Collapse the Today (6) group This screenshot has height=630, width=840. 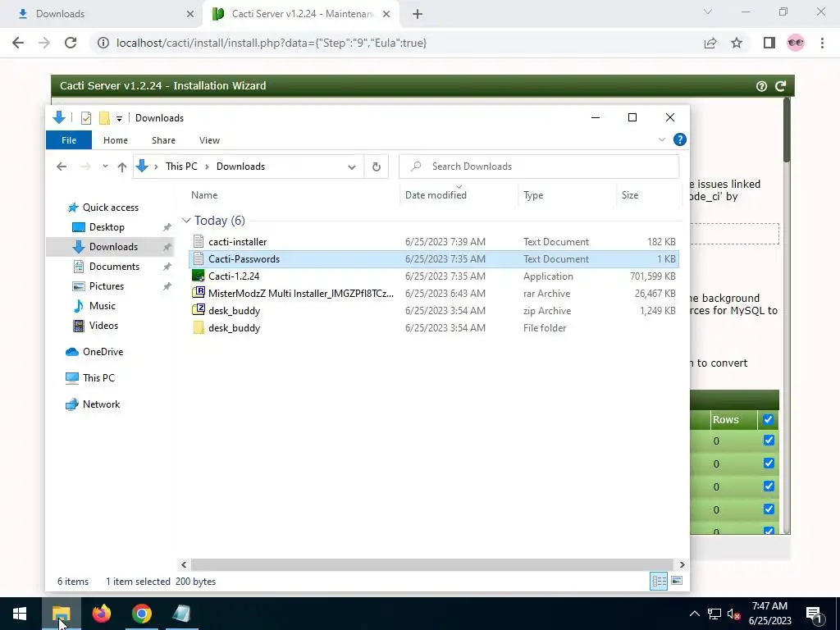coord(186,221)
